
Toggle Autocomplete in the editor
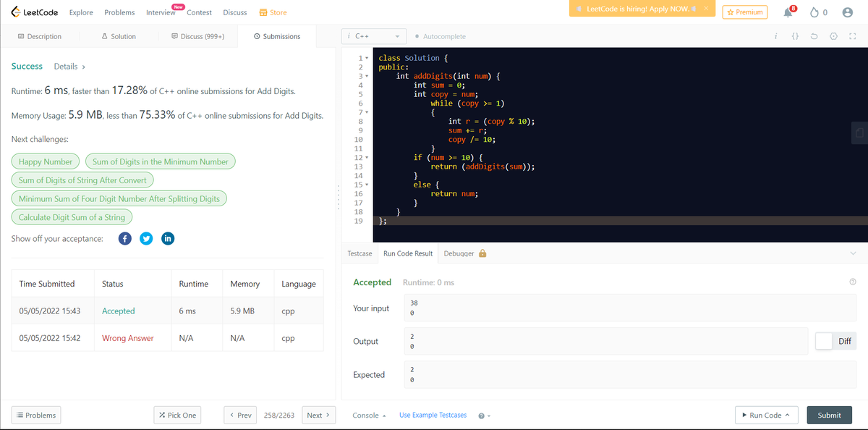(441, 36)
